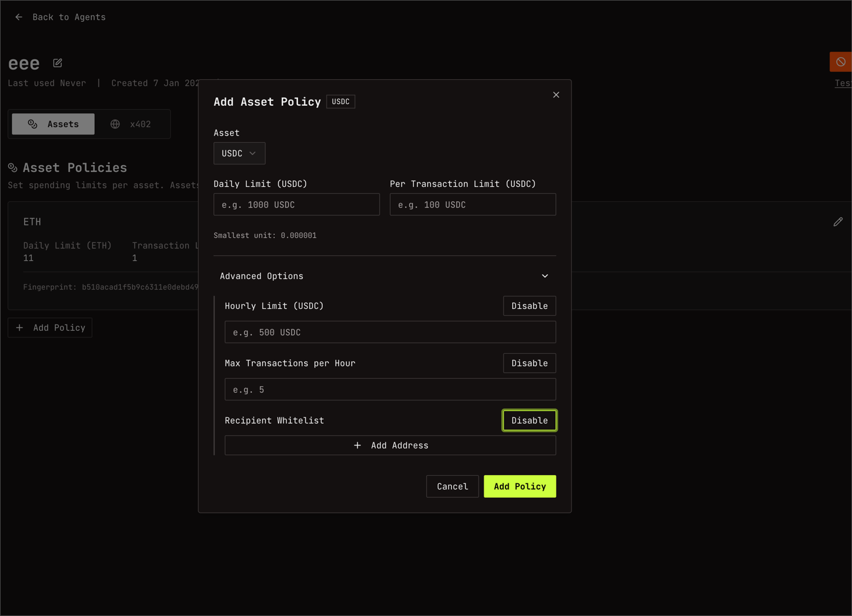Viewport: 852px width, 616px height.
Task: Switch to the Assets tab
Action: coord(54,124)
